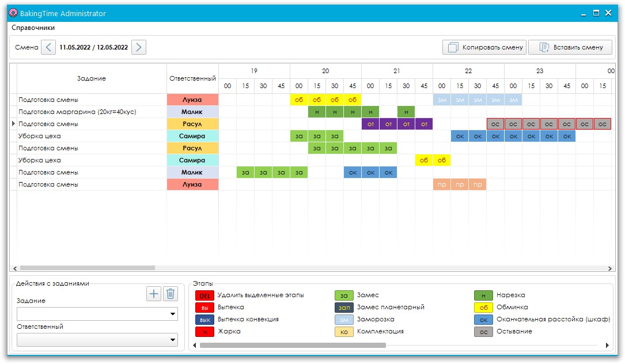The width and height of the screenshot is (625, 364).
Task: Click the Луиза cell in the first row
Action: coord(192,100)
